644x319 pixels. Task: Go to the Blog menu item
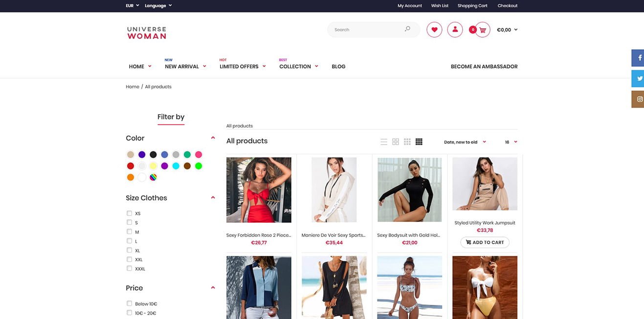pyautogui.click(x=338, y=66)
